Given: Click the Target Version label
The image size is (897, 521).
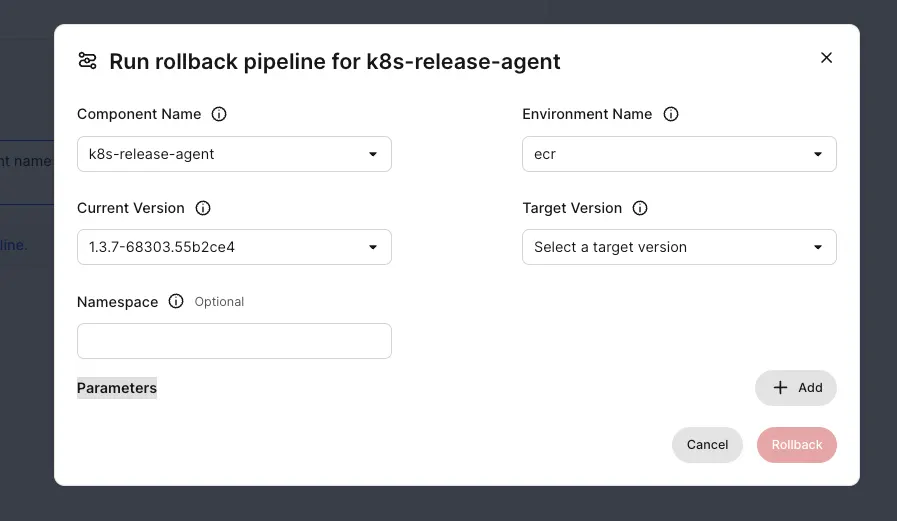Looking at the screenshot, I should 572,208.
